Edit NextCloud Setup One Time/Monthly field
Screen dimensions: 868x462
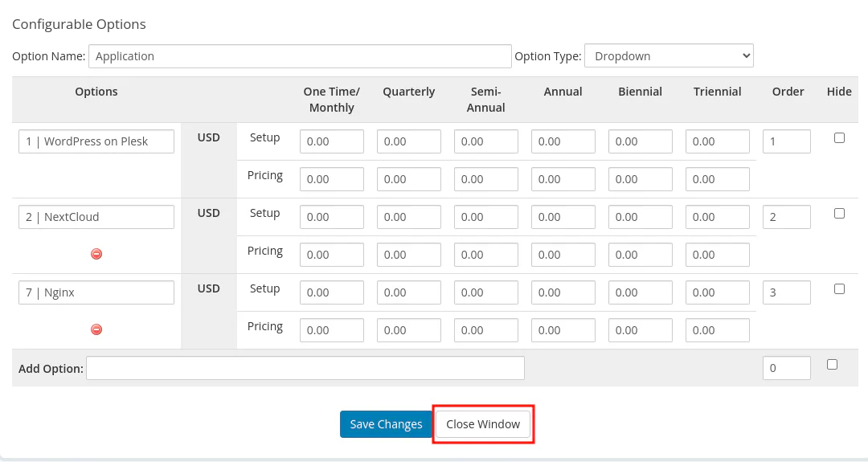(332, 217)
